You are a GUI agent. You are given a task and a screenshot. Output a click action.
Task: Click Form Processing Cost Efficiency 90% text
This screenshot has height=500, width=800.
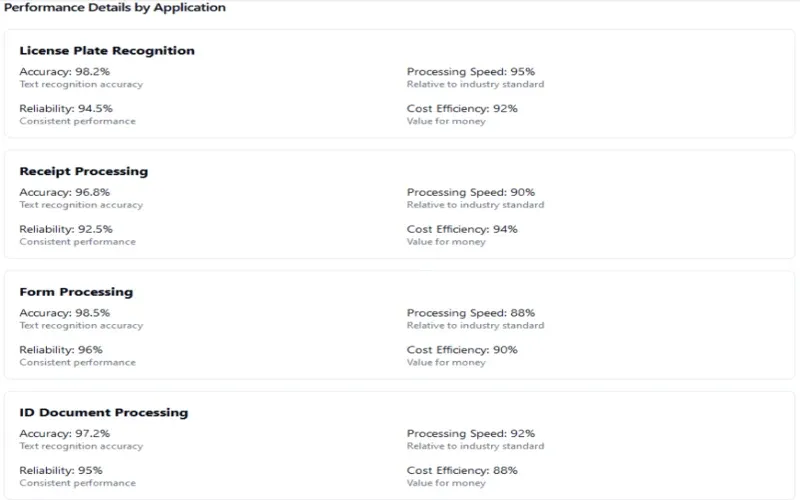click(462, 350)
